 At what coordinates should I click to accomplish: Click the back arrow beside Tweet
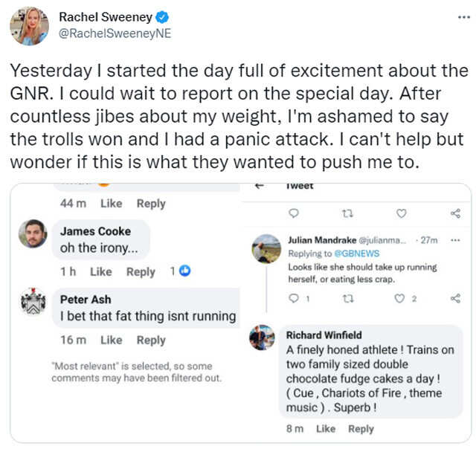tap(260, 186)
